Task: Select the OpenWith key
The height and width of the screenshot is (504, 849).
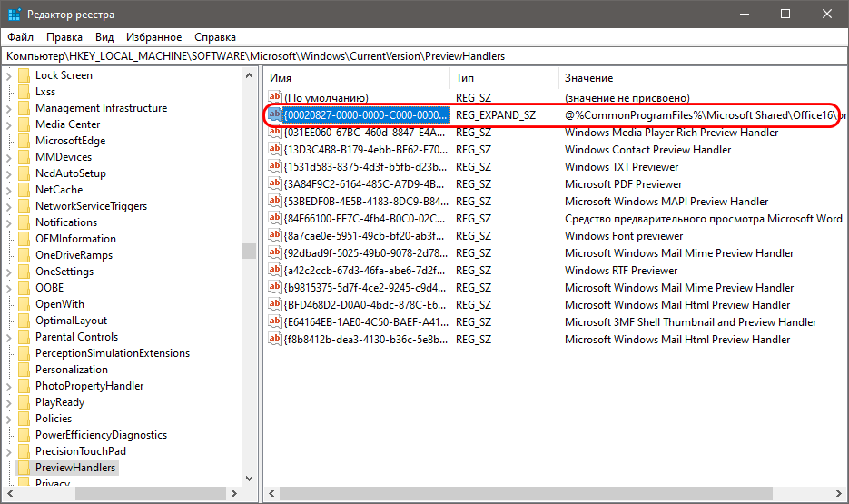Action: (x=60, y=303)
